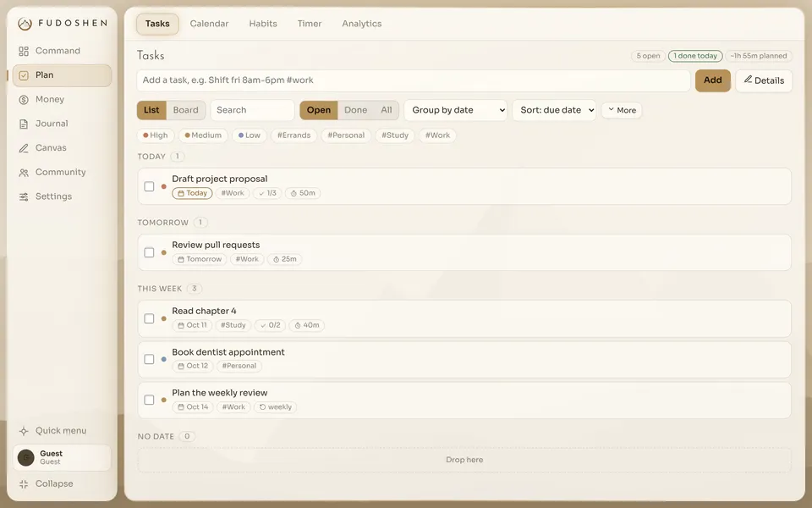Image resolution: width=812 pixels, height=508 pixels.
Task: Switch to the Timer tab
Action: 310,24
